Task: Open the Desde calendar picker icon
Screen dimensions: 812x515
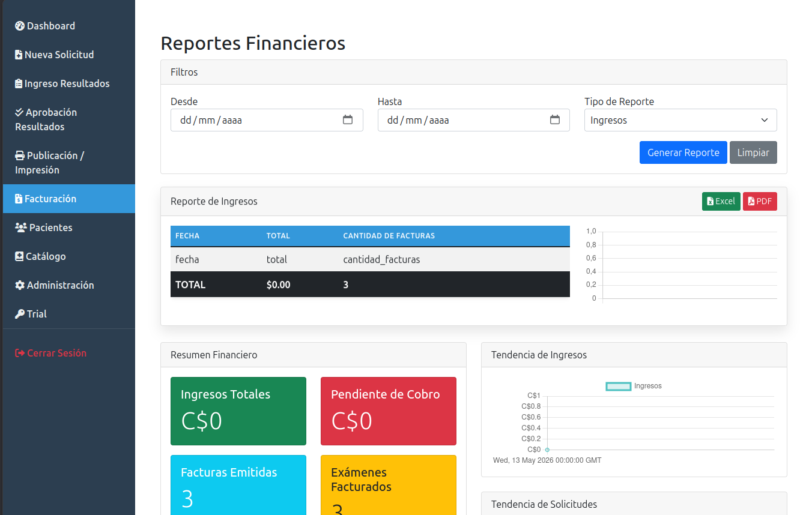Action: pos(348,119)
